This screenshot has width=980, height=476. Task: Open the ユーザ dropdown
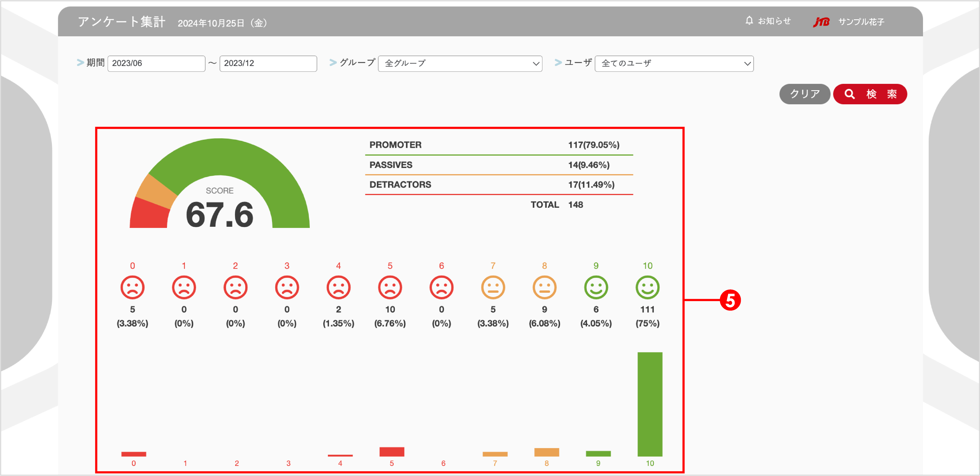click(x=674, y=64)
